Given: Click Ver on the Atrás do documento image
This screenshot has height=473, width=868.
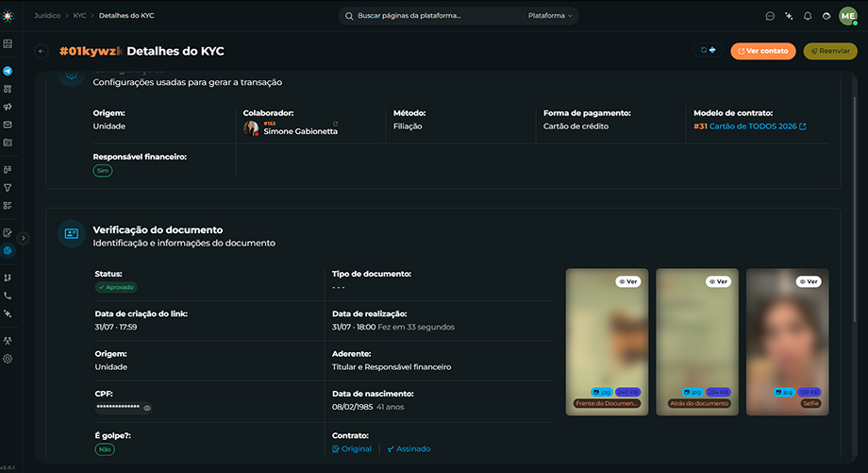Looking at the screenshot, I should [x=718, y=281].
